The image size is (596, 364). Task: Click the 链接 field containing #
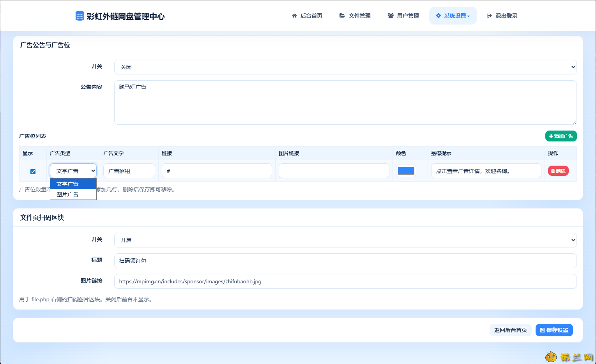pos(217,171)
